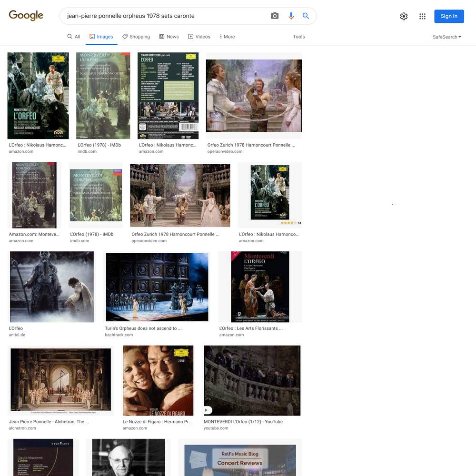
Task: Click the 'Amazon.com: Monteve...' result title
Action: coord(34,234)
